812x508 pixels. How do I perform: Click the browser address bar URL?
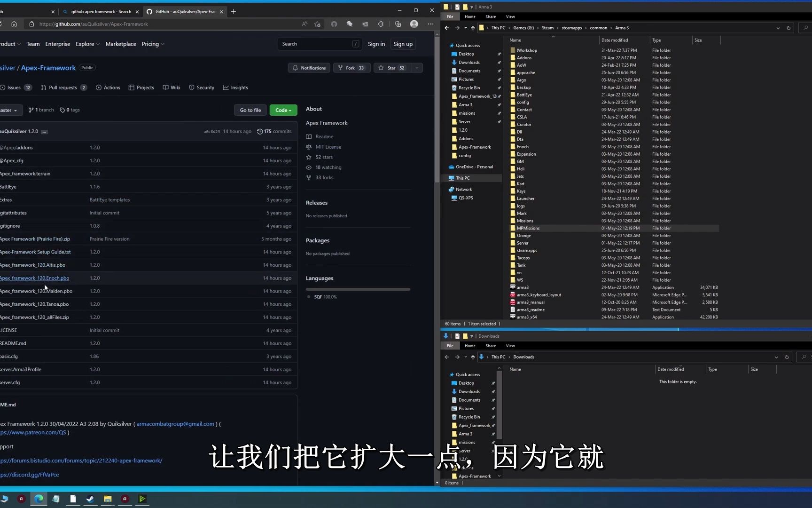(94, 24)
